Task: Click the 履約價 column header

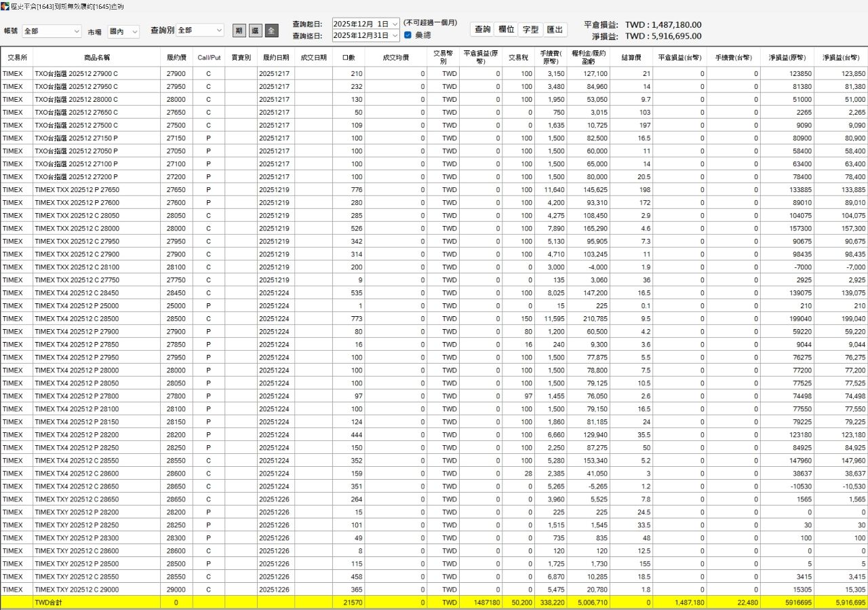Action: pos(176,58)
